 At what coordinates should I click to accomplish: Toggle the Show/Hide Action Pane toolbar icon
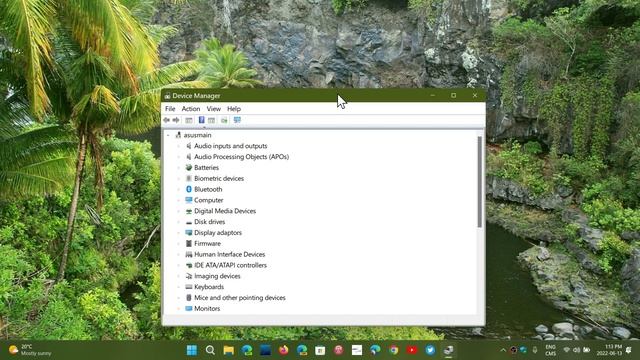point(211,120)
